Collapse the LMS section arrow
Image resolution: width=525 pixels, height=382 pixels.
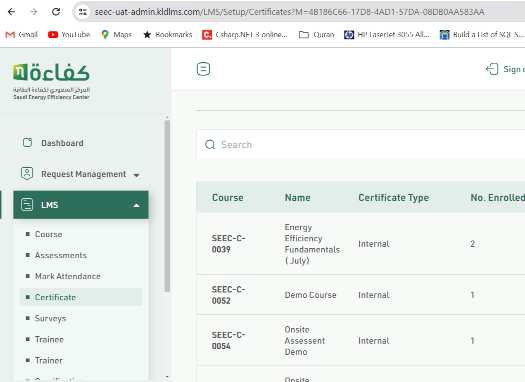point(136,206)
